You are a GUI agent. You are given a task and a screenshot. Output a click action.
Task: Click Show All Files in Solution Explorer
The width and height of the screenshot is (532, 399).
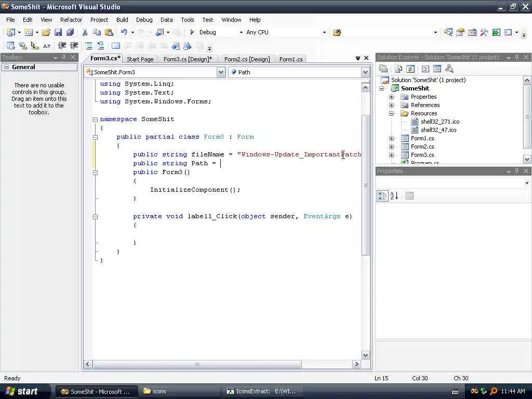398,69
